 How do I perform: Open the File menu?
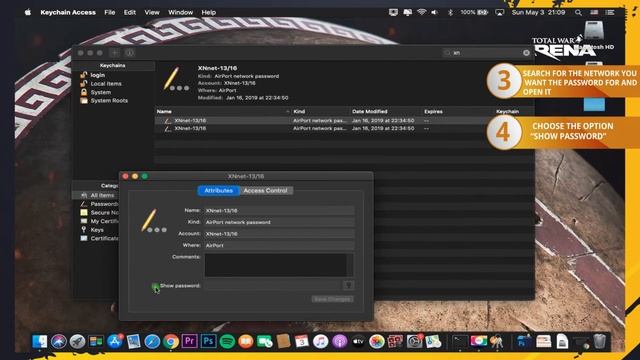pyautogui.click(x=109, y=12)
